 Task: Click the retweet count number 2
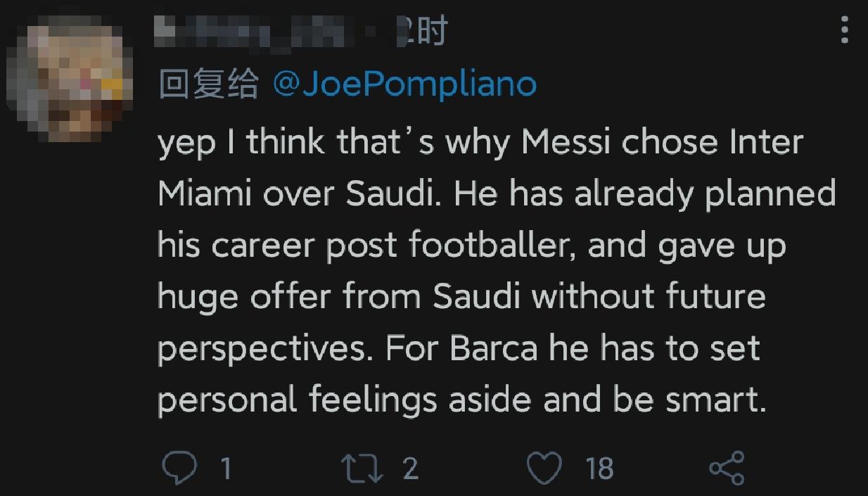pos(411,468)
